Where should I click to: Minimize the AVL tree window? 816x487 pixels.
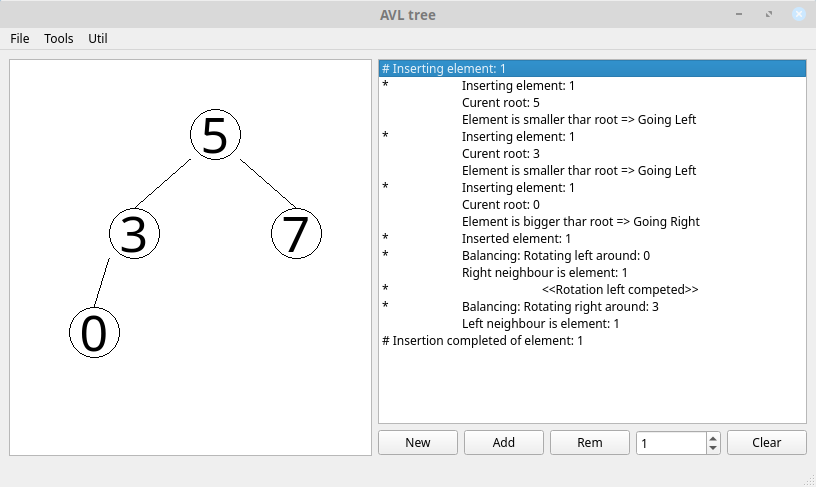pyautogui.click(x=738, y=14)
